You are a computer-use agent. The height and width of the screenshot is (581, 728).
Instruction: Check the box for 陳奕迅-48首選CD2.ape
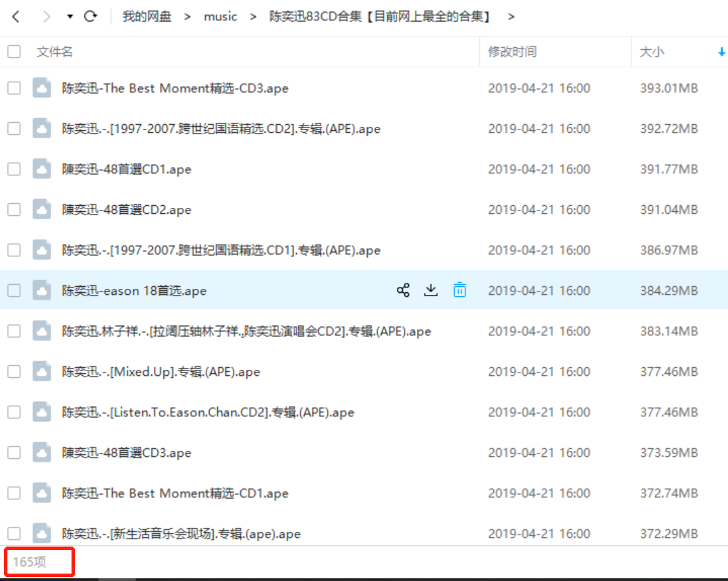pyautogui.click(x=14, y=209)
